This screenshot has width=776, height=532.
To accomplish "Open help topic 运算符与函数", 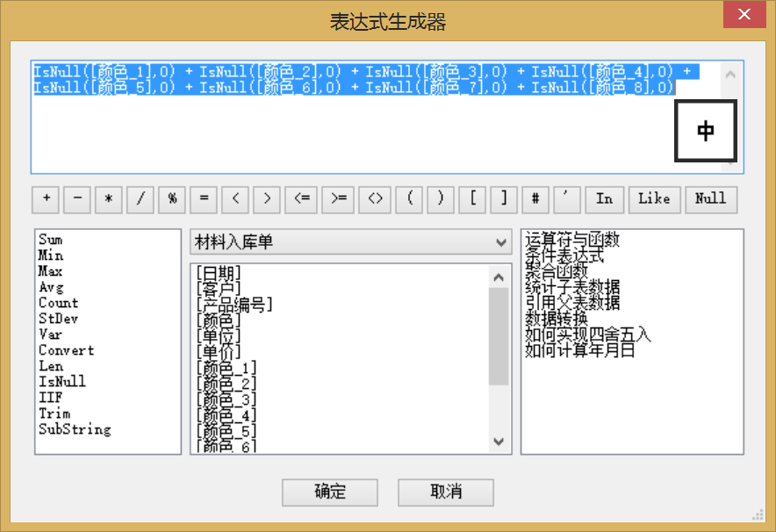I will click(x=572, y=240).
